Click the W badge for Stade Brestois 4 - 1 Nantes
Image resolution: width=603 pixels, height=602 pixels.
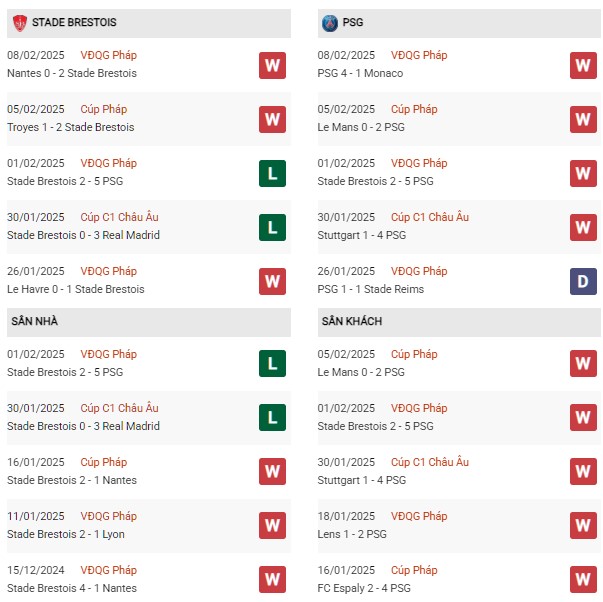coord(272,579)
